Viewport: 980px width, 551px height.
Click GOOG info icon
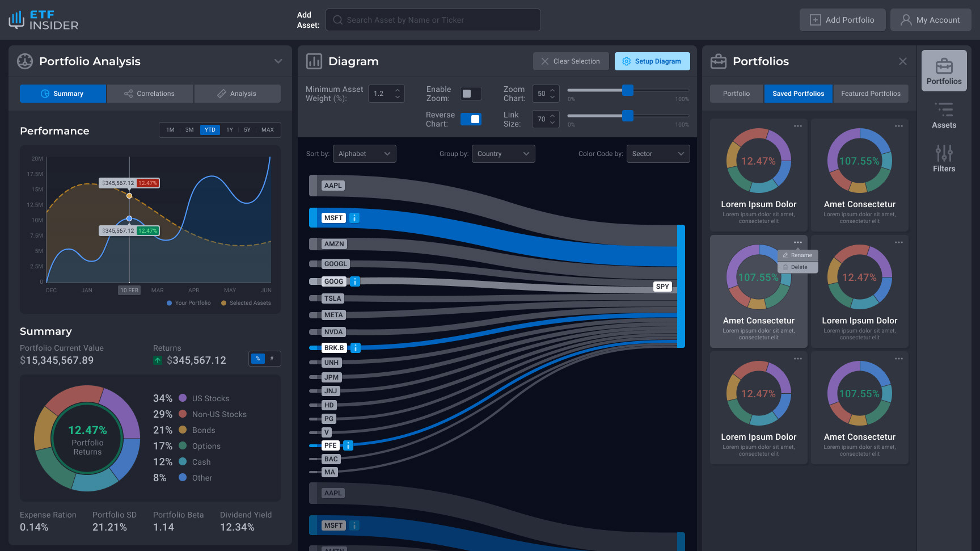coord(355,281)
